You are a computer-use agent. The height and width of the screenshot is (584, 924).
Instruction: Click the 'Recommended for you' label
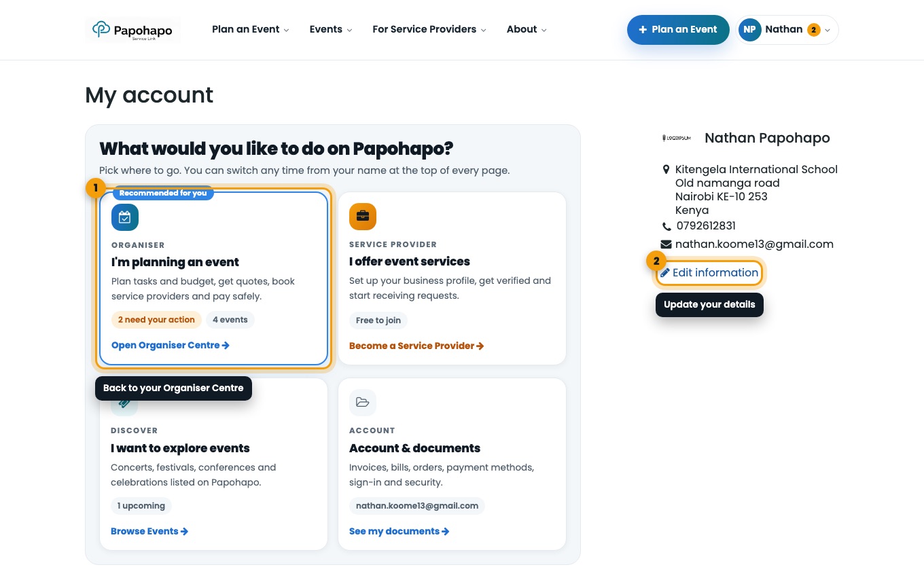click(163, 193)
